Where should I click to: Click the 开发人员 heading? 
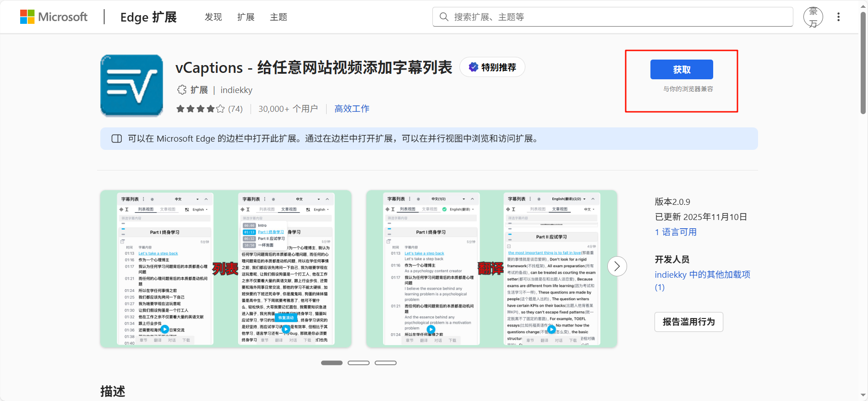[672, 259]
